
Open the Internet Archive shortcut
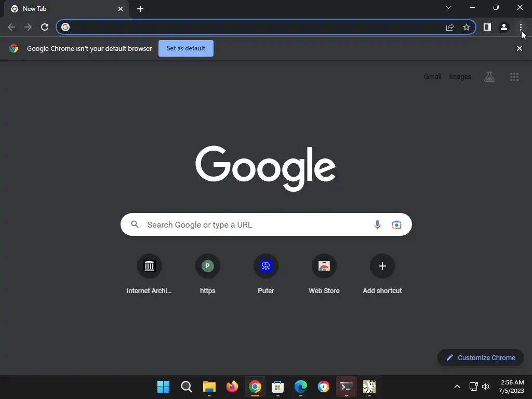[x=149, y=275]
